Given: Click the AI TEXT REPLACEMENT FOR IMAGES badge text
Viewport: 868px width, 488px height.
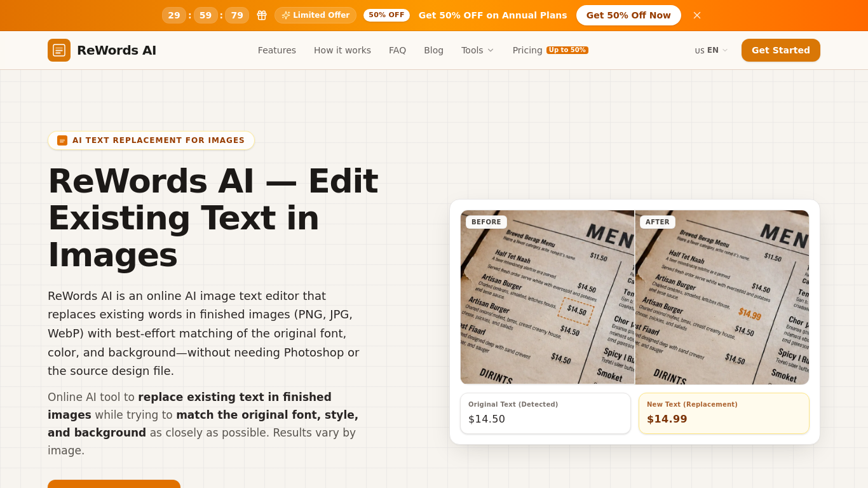Looking at the screenshot, I should [158, 140].
